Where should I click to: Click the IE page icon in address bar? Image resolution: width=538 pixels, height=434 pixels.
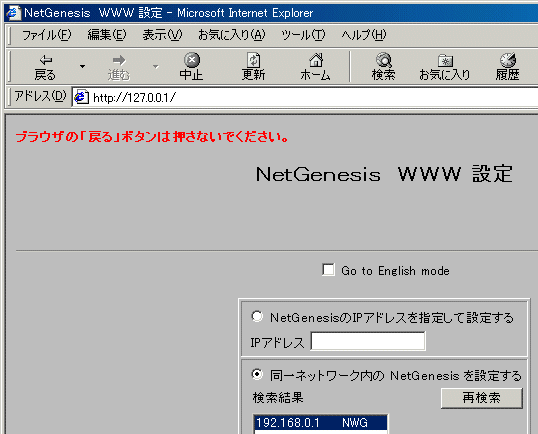click(81, 97)
